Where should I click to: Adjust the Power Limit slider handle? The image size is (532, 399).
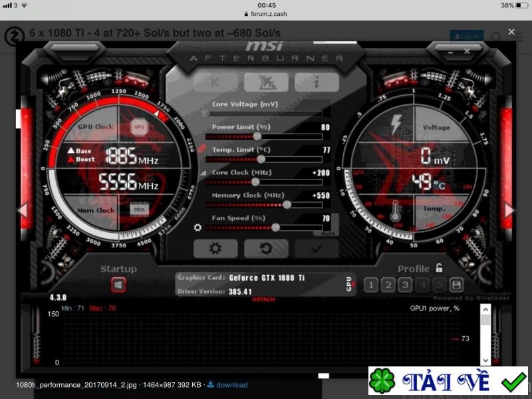click(x=257, y=136)
